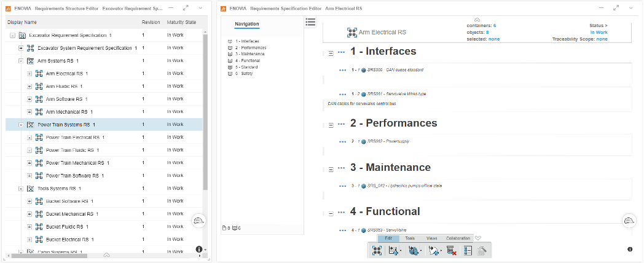Click the assistant icon in Structure Editor window

coord(198,220)
